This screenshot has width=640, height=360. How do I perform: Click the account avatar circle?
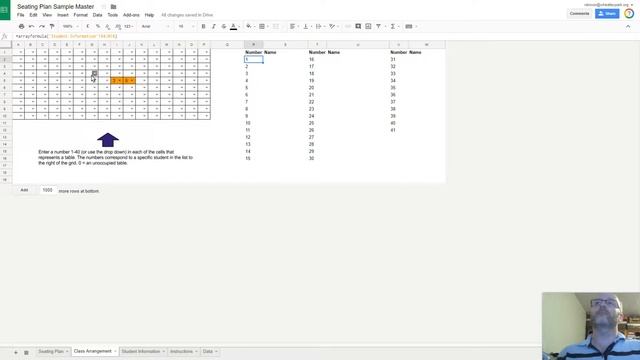(x=629, y=13)
